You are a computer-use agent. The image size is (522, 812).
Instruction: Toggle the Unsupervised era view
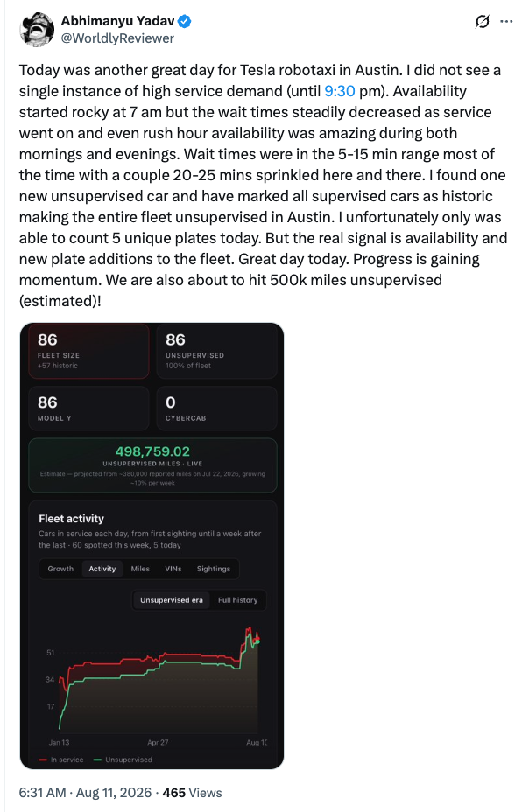click(x=172, y=600)
